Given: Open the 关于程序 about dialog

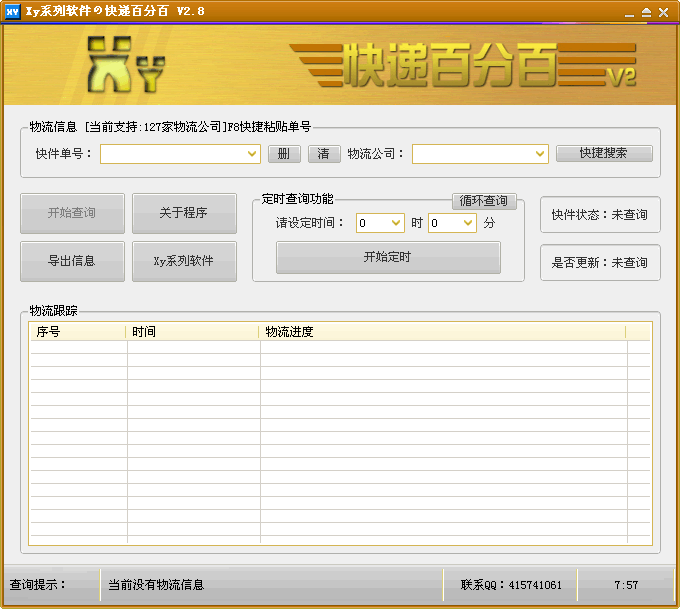Looking at the screenshot, I should pos(184,213).
